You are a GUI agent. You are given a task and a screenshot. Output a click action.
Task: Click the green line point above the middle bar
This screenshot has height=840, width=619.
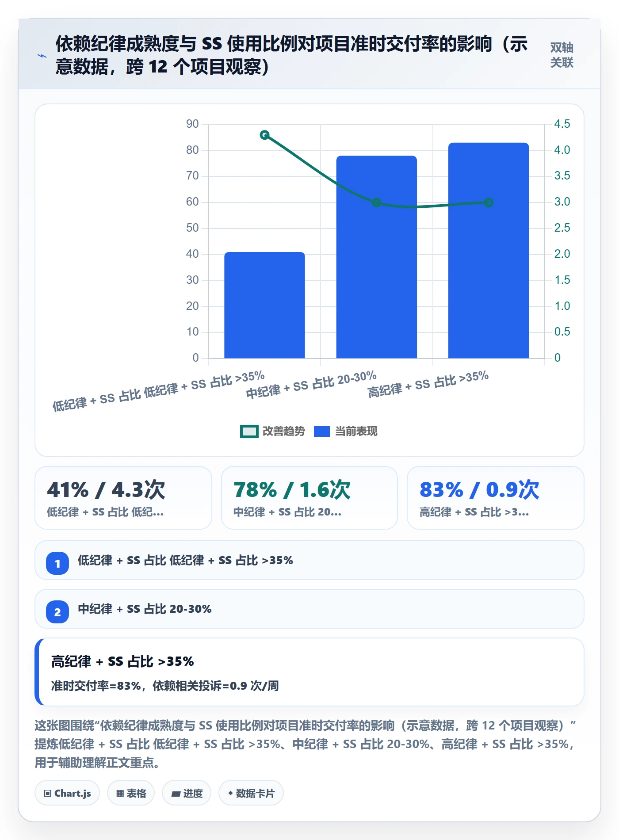(376, 202)
